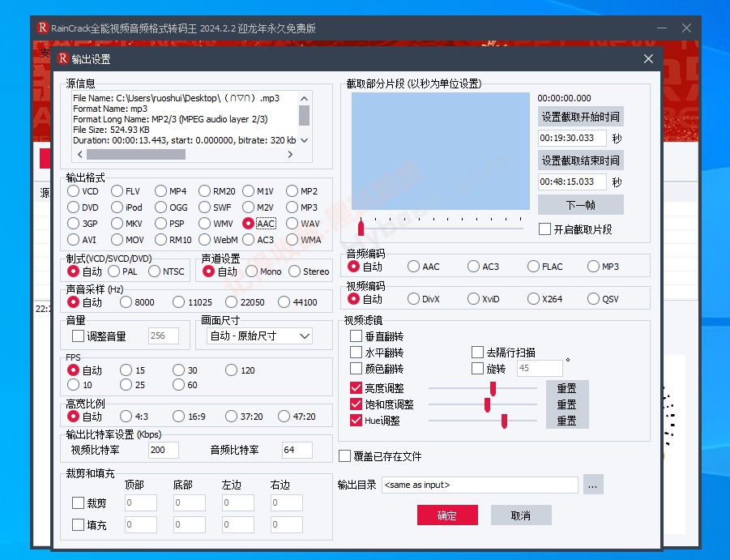Click set clip start time button
Viewport: 730px width, 560px height.
(x=581, y=117)
